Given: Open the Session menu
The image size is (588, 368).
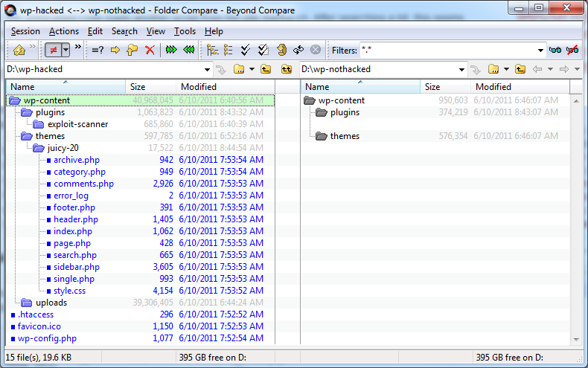Looking at the screenshot, I should pyautogui.click(x=25, y=31).
